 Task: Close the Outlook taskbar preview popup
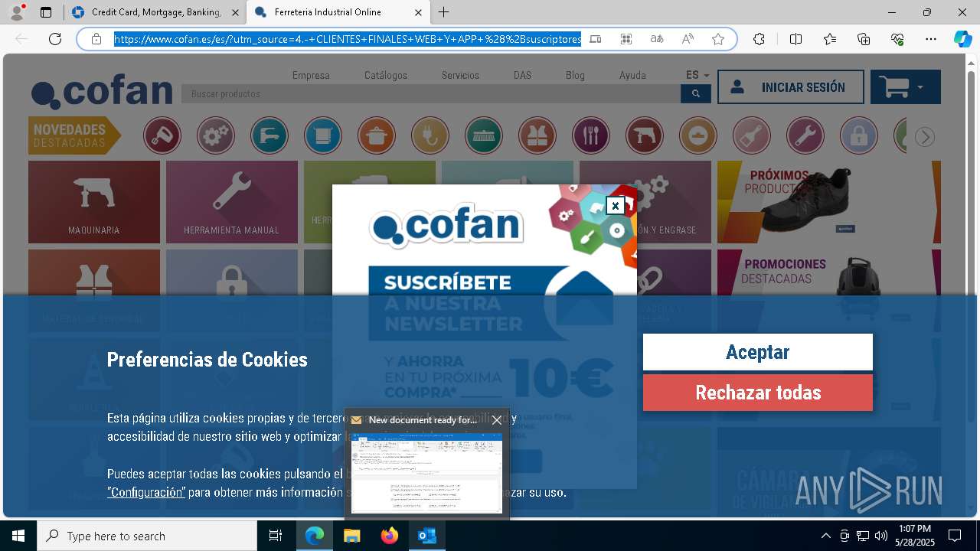point(497,420)
